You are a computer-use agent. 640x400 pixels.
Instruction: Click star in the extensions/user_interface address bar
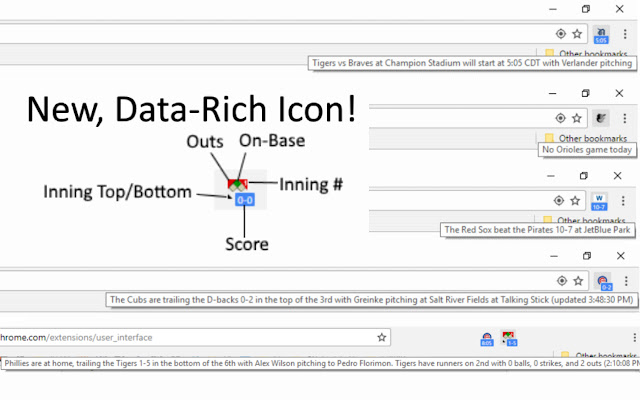(382, 337)
